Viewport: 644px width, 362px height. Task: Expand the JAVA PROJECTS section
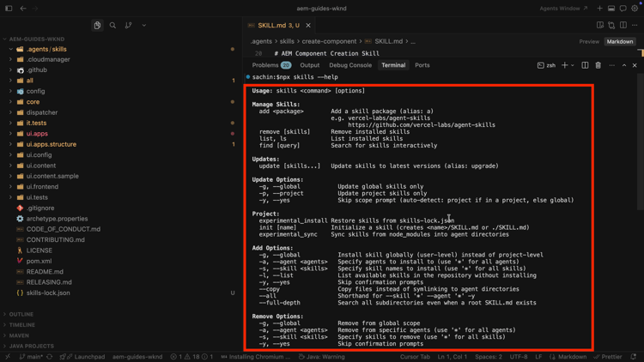tap(31, 347)
